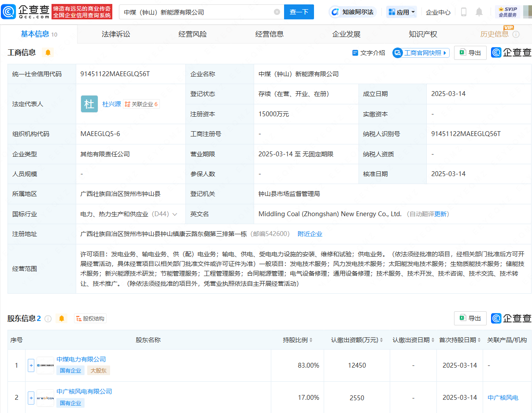Open 知彼阿尔法 assistant
The image size is (532, 413).
coord(352,12)
